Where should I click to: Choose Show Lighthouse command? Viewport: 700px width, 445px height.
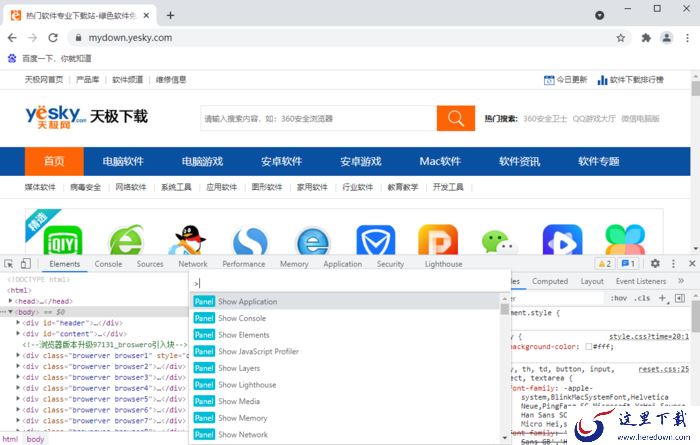(345, 385)
